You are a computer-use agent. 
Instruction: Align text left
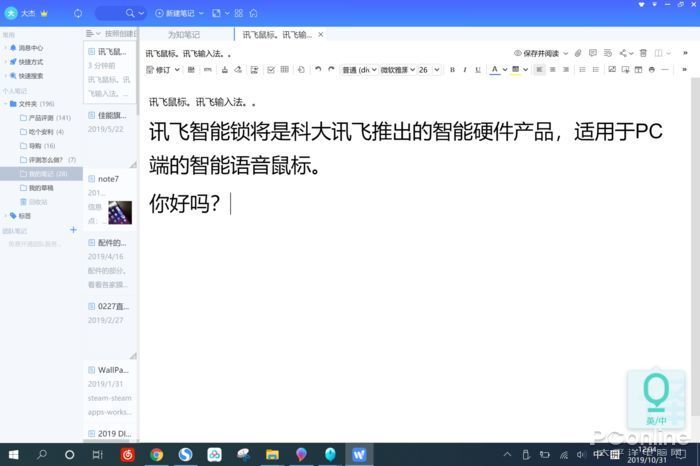tap(539, 70)
